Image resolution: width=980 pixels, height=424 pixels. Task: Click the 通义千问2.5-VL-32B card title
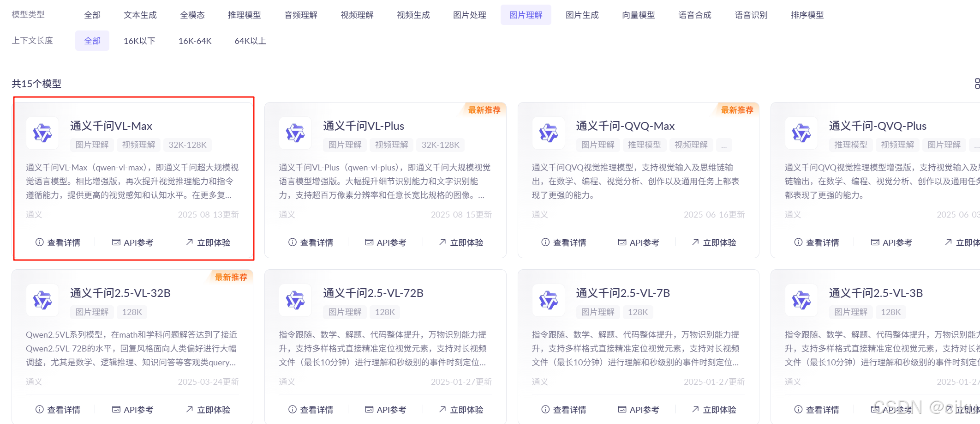tap(120, 293)
